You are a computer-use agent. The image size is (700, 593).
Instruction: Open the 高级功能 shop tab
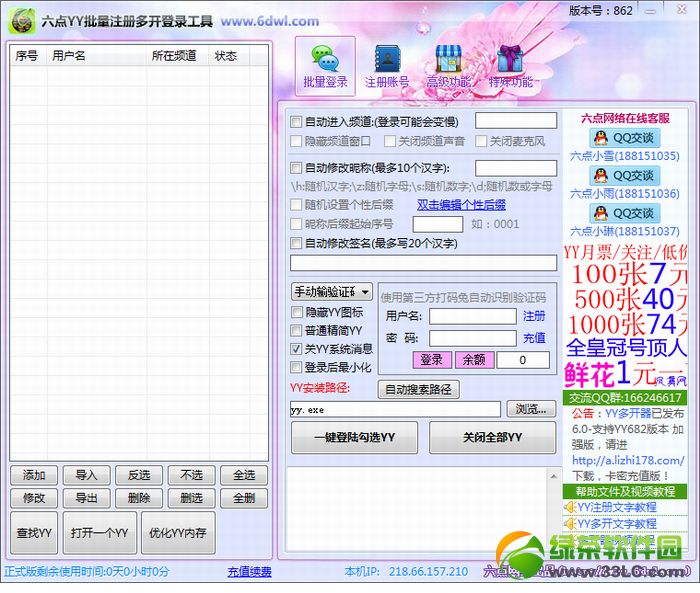pos(448,66)
